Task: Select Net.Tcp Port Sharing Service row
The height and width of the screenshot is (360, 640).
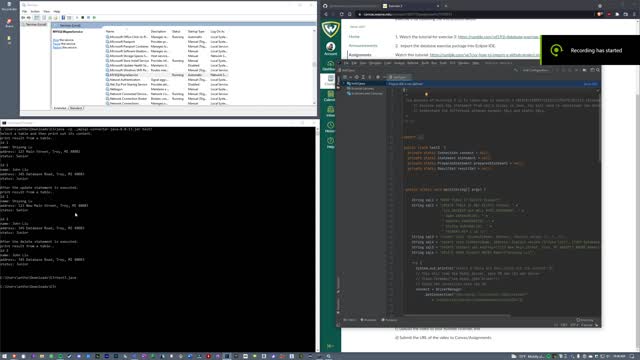Action: pos(128,84)
